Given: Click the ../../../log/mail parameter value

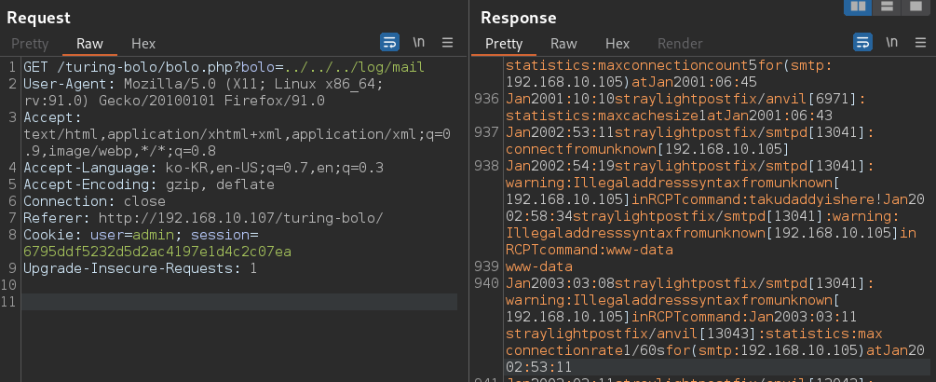Looking at the screenshot, I should [x=355, y=67].
